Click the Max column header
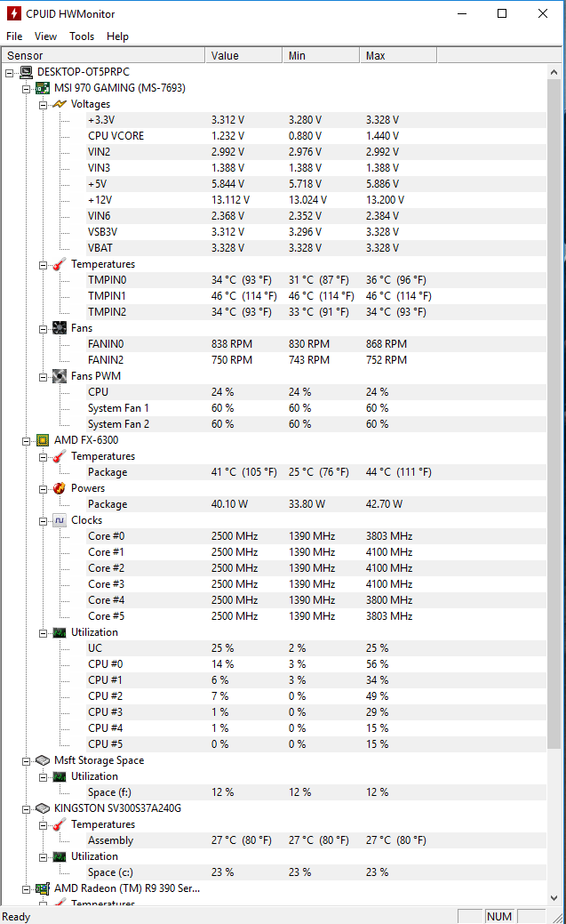 click(x=398, y=55)
